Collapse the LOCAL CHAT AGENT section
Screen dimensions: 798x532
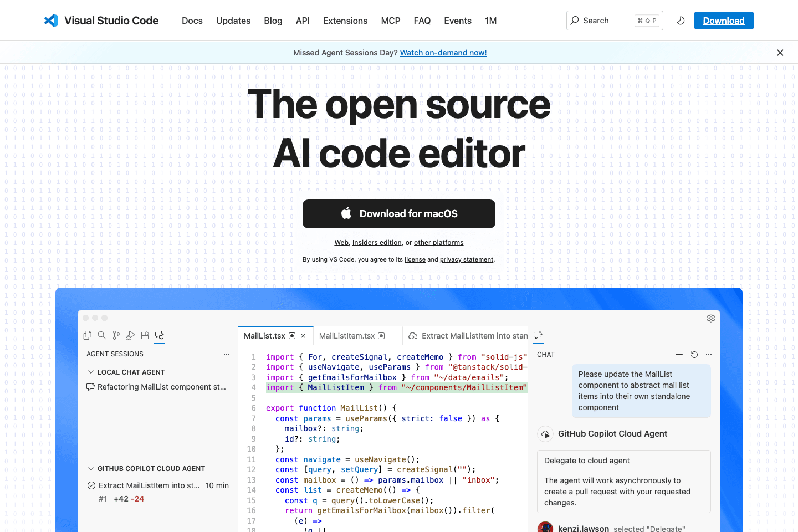(x=91, y=372)
